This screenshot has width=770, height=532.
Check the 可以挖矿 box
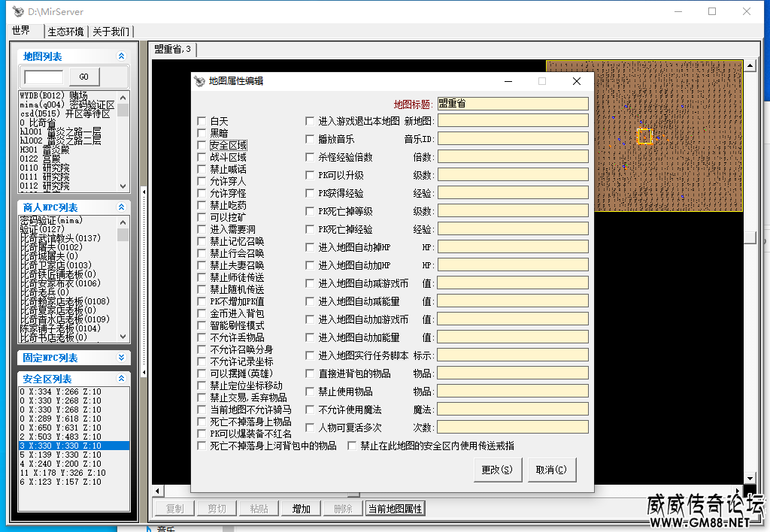(x=202, y=217)
